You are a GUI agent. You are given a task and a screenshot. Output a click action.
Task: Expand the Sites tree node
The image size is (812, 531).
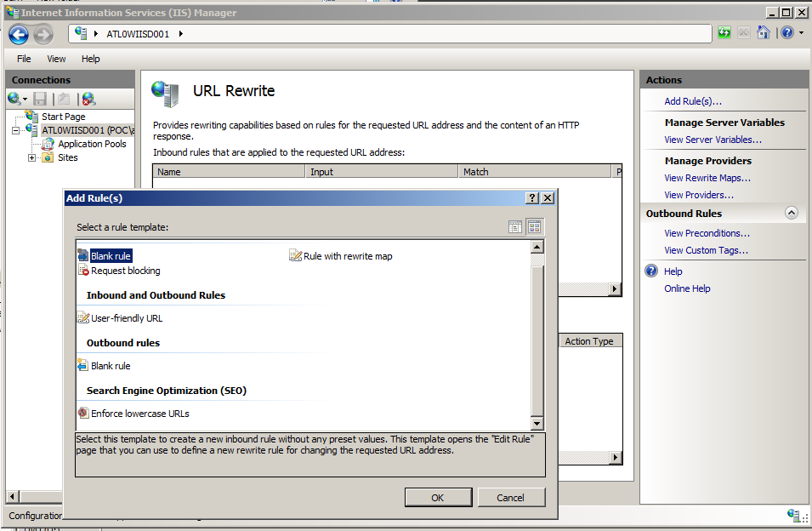(x=31, y=157)
